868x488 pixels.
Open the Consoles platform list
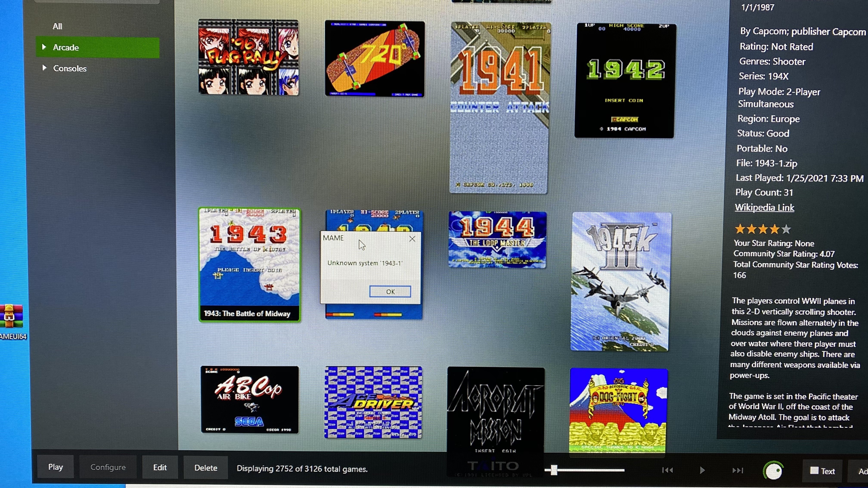pos(70,68)
